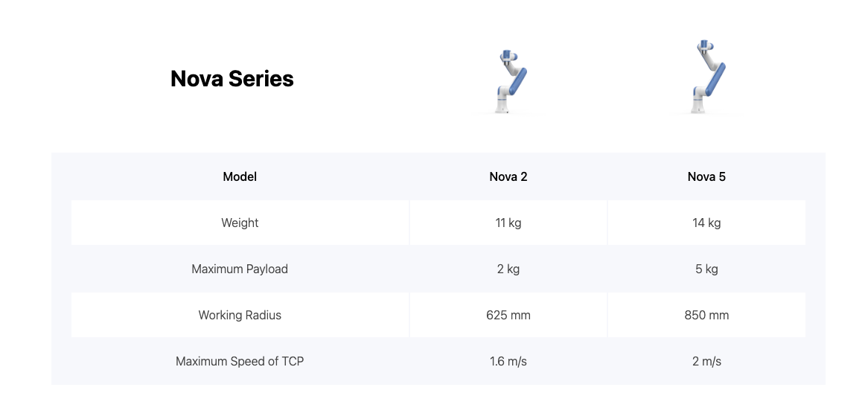Screen dimensions: 868x399
Task: Select the Maximum Speed of TCP label
Action: 240,361
